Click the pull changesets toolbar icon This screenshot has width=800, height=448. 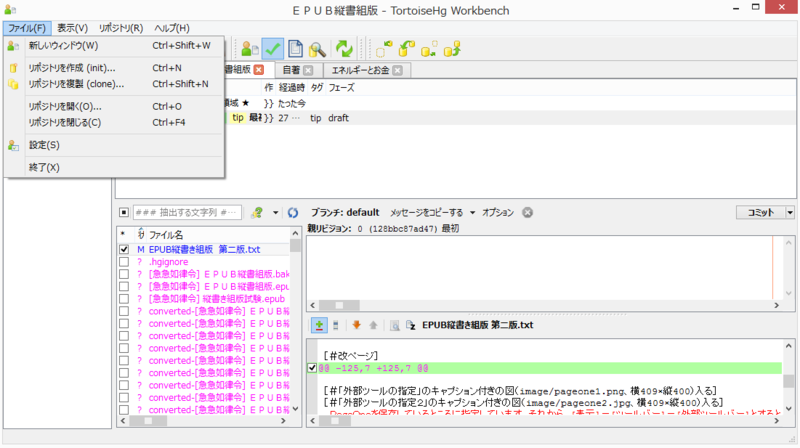pos(406,49)
